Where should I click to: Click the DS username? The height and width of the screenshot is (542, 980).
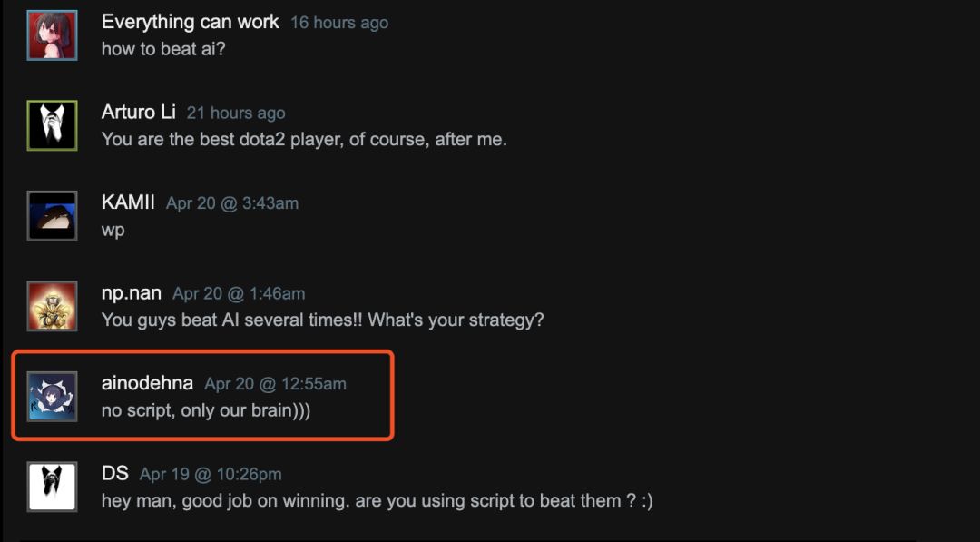[115, 474]
